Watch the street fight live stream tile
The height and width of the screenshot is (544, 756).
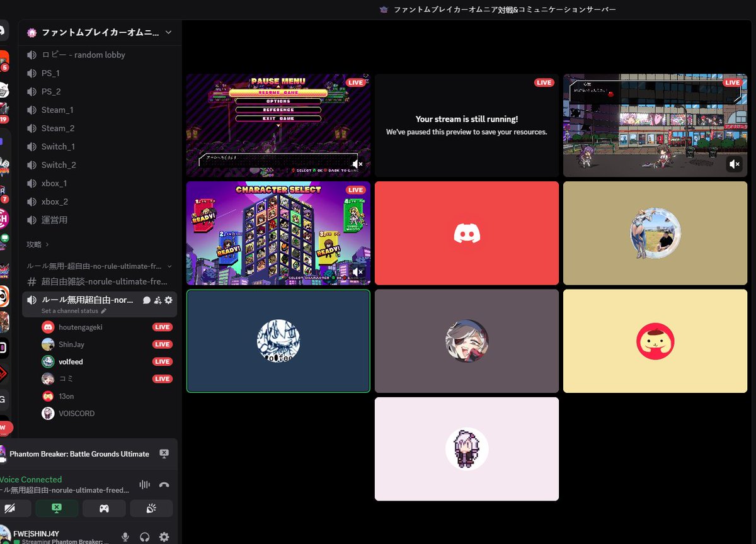coord(655,125)
